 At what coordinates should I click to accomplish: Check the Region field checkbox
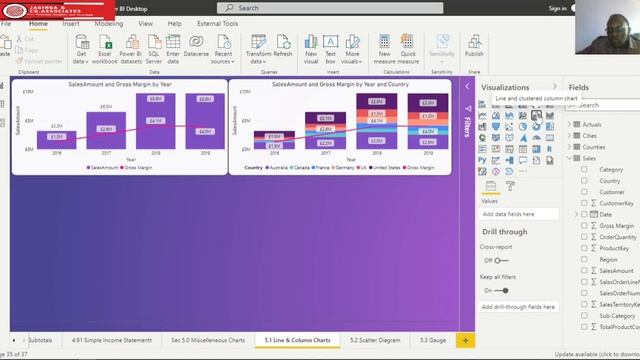[584, 259]
